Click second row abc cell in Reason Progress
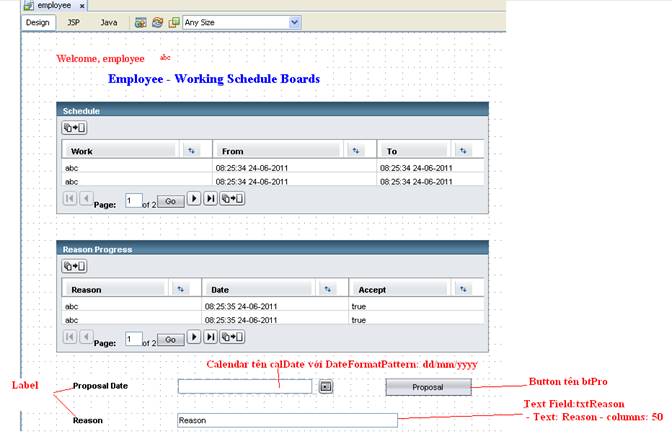 click(72, 320)
